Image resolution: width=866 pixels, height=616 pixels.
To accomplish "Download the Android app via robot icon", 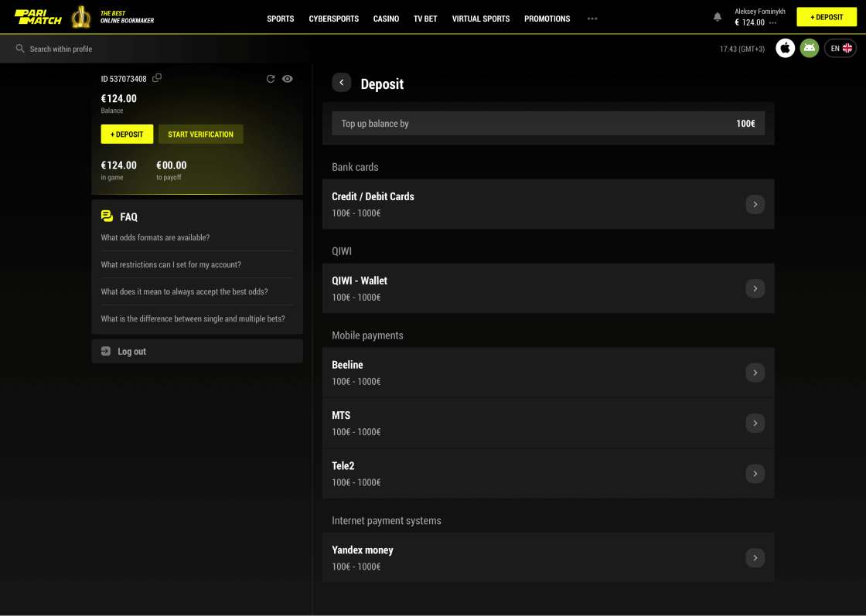I will pos(809,49).
